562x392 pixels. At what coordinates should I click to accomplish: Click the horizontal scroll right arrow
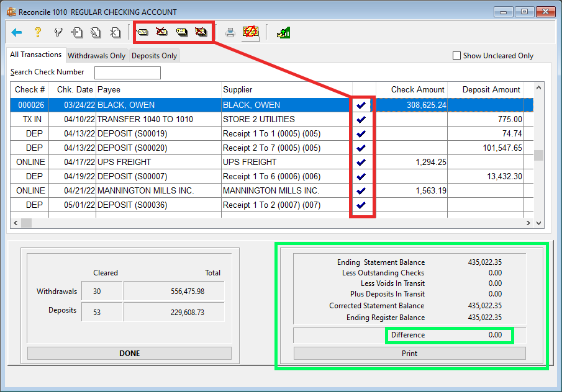click(x=528, y=223)
